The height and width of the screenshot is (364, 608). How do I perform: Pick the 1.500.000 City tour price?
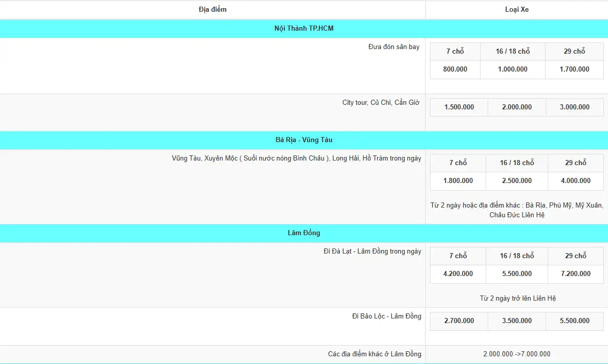(459, 107)
